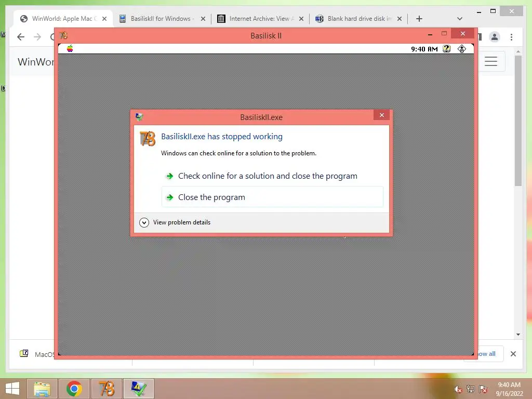Screen dimensions: 532x399
Task: Switch to Blank hard drive disk tab
Action: [x=359, y=19]
